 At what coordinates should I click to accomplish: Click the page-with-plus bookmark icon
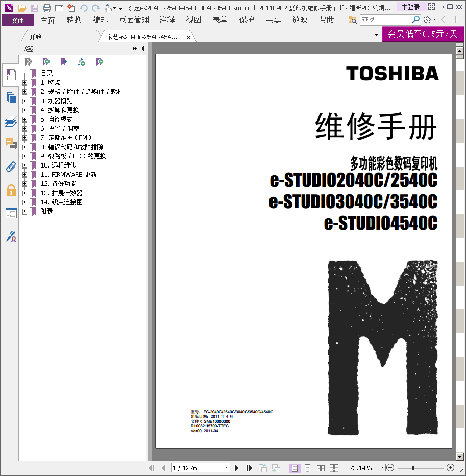(x=81, y=62)
